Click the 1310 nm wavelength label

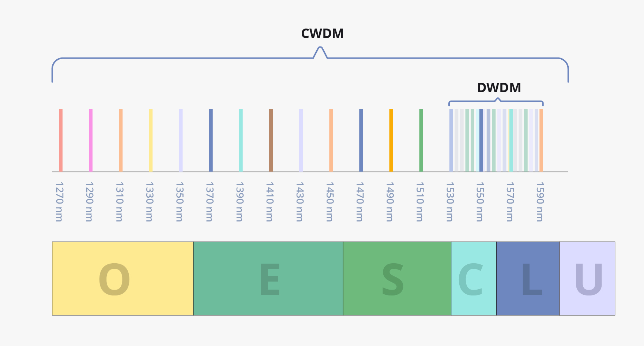(x=119, y=201)
